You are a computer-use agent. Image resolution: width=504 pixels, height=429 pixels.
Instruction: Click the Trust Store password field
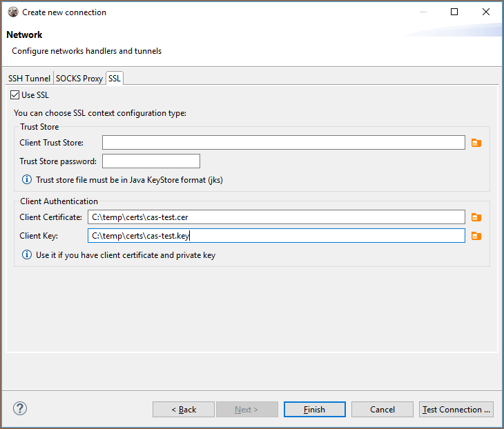[x=151, y=161]
